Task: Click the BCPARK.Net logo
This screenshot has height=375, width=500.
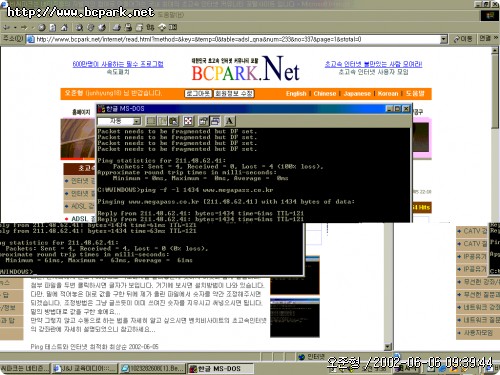Action: pyautogui.click(x=245, y=69)
